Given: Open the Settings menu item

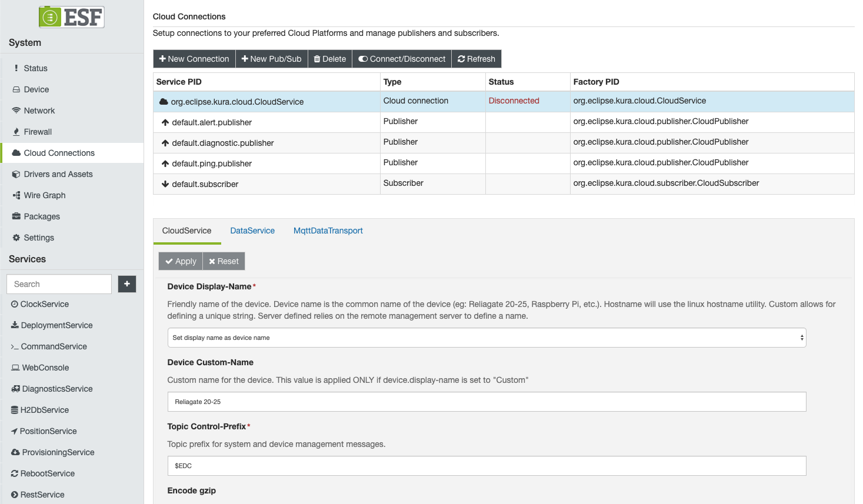Looking at the screenshot, I should point(72,238).
